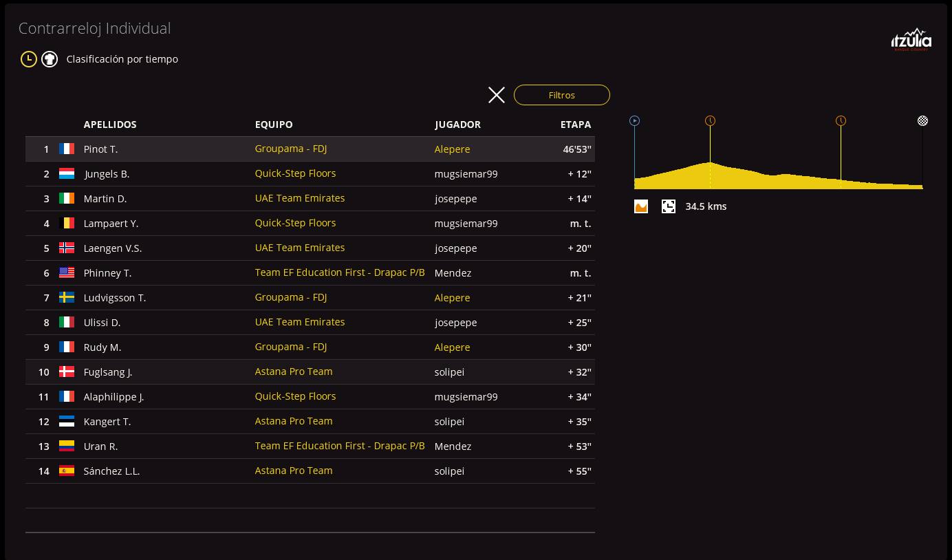
Task: Click the French flag next to Alaphilippe J.
Action: 67,396
